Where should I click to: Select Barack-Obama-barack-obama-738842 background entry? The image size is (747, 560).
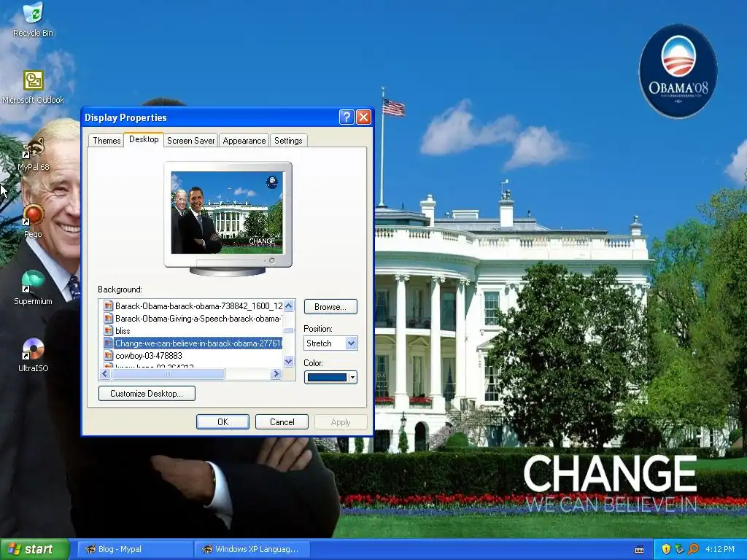click(x=193, y=306)
